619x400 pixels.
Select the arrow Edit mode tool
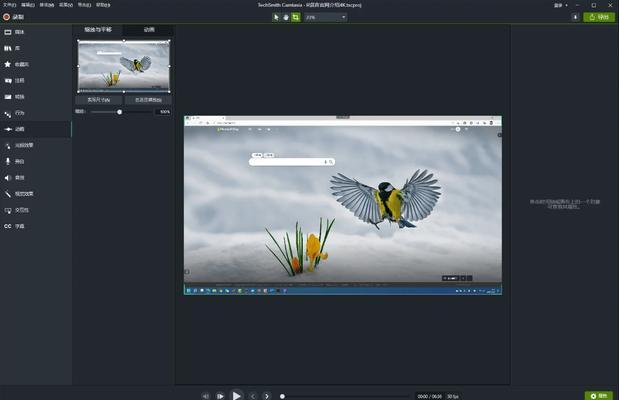pyautogui.click(x=276, y=17)
